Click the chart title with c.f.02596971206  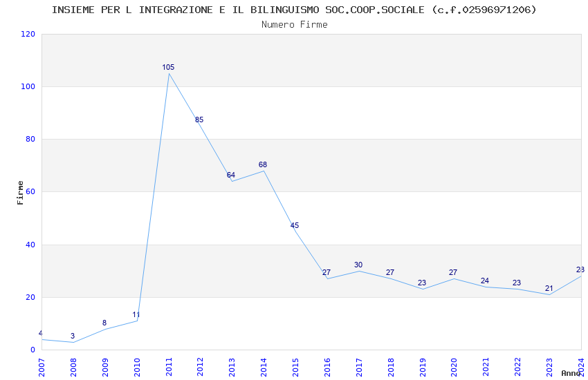pyautogui.click(x=294, y=10)
